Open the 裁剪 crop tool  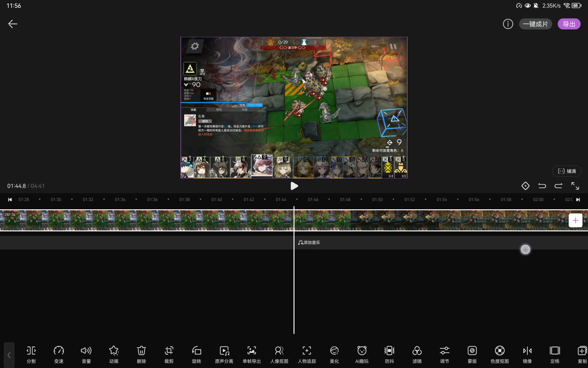coord(169,355)
